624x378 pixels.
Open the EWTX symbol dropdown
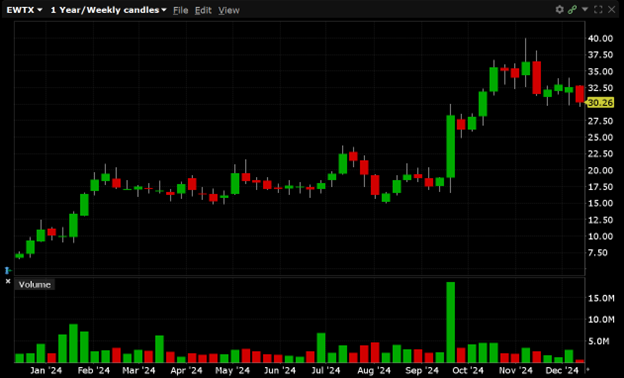tap(24, 10)
